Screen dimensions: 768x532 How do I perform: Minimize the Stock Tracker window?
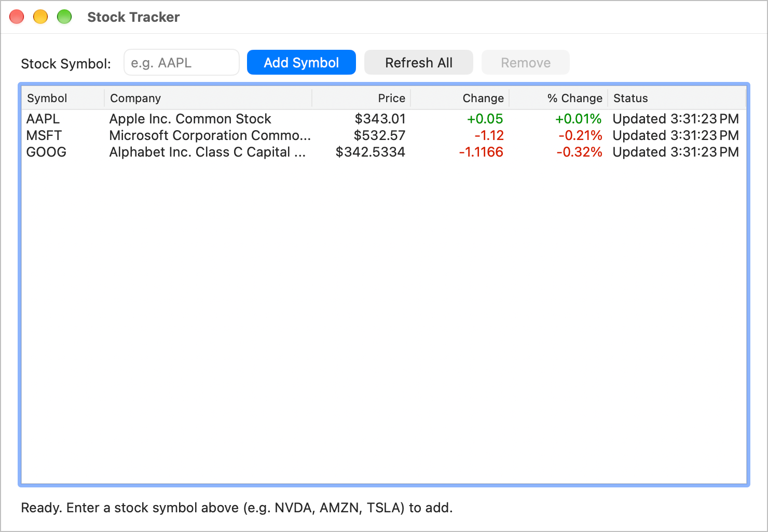pyautogui.click(x=40, y=17)
